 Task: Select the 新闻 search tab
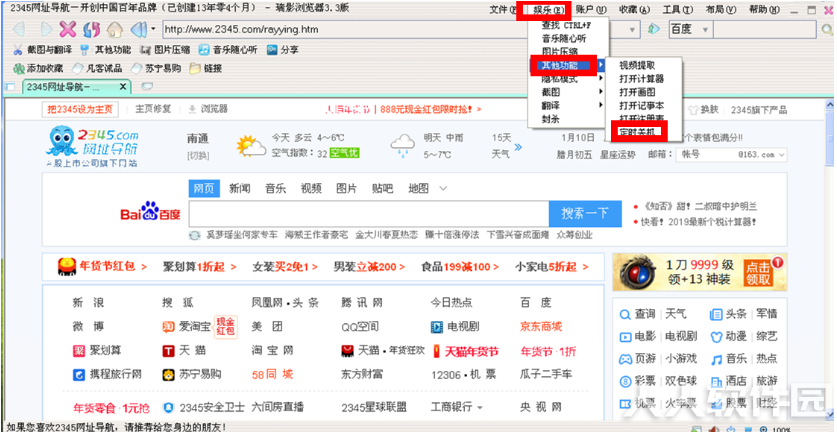point(240,188)
